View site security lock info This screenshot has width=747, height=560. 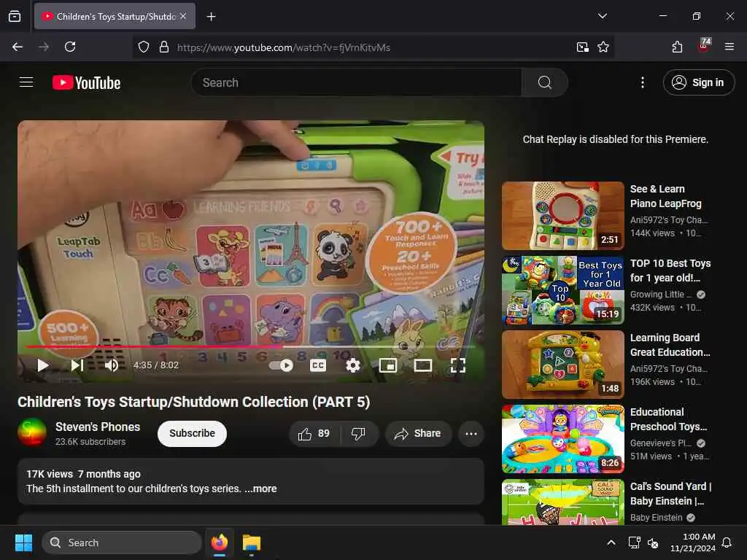(x=164, y=47)
